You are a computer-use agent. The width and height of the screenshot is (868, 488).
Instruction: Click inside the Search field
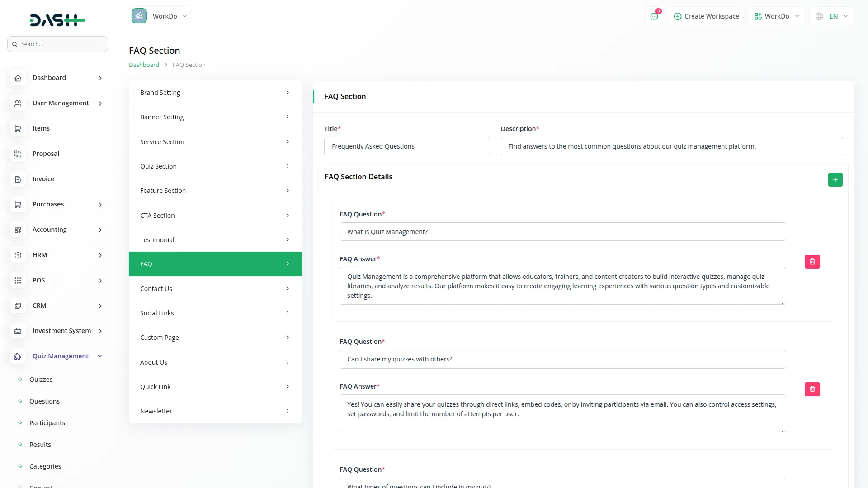click(57, 44)
